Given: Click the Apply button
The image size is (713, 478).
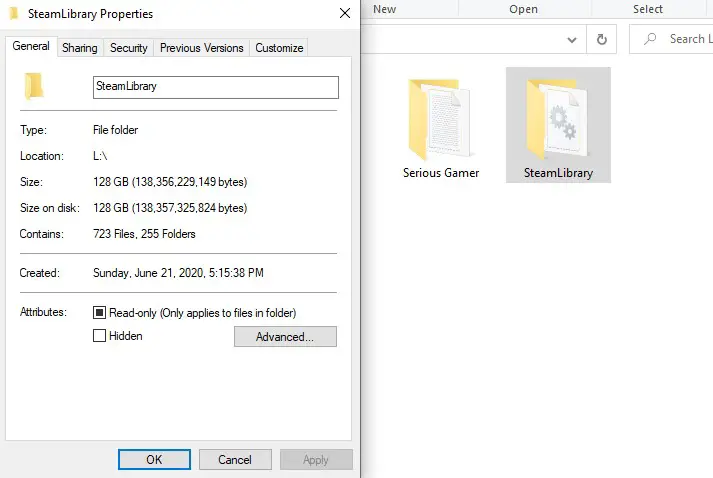Looking at the screenshot, I should tap(316, 459).
